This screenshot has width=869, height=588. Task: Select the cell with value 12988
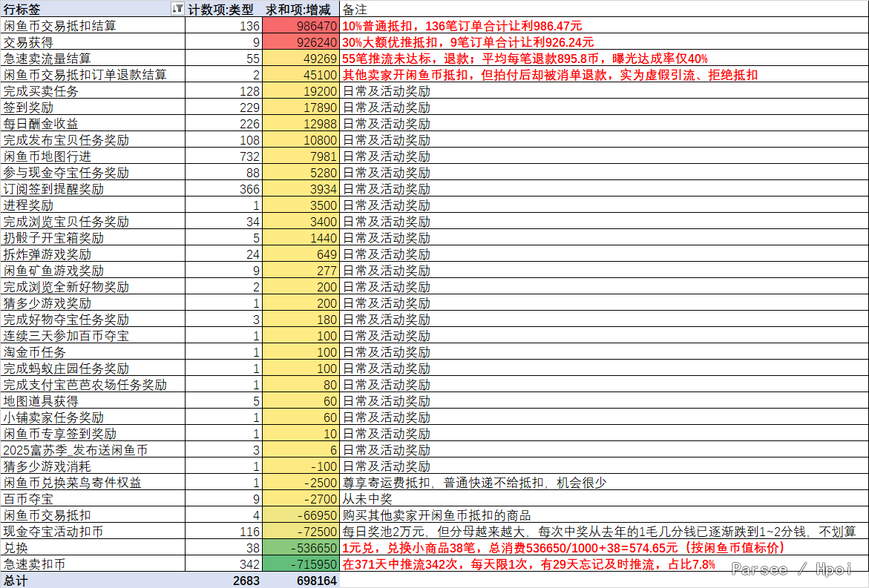coord(301,124)
